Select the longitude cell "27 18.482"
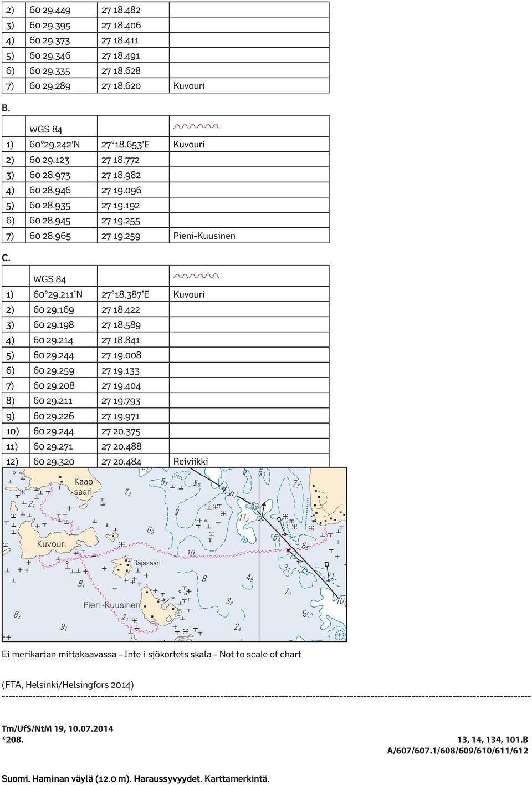The width and height of the screenshot is (532, 785). click(121, 10)
